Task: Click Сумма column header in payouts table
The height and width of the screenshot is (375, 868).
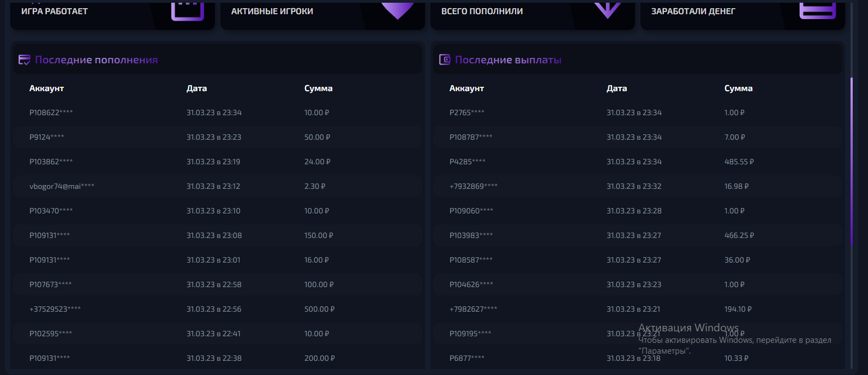Action: click(738, 88)
